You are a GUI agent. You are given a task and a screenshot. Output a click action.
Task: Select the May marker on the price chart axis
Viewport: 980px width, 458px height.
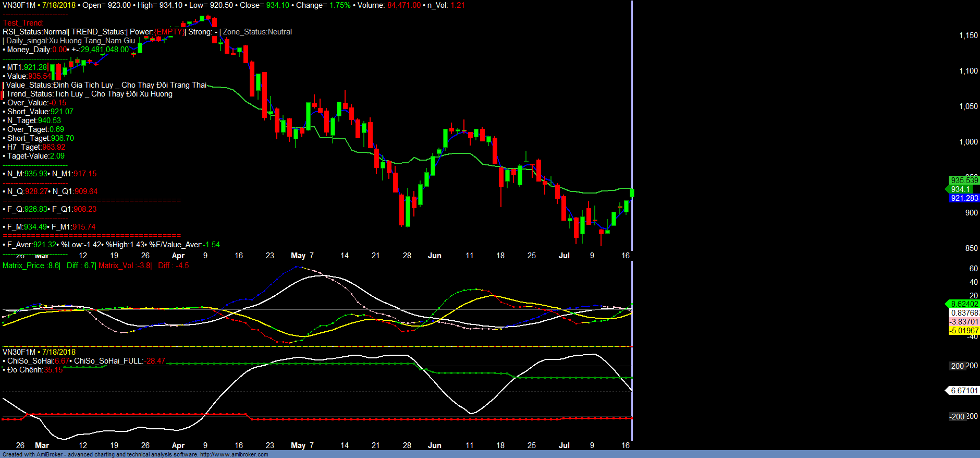click(x=298, y=256)
